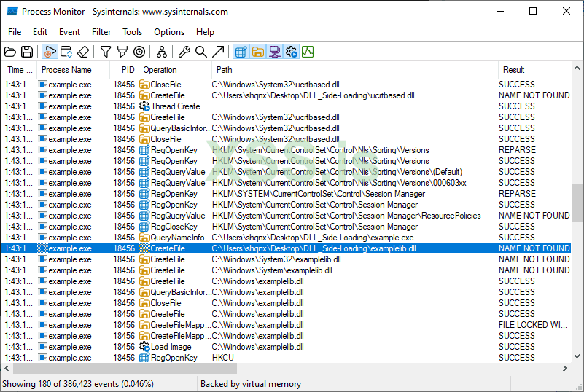
Task: Select the DLL_Side-Loading\ucrtbased.dll CreateFile row
Action: click(x=286, y=95)
